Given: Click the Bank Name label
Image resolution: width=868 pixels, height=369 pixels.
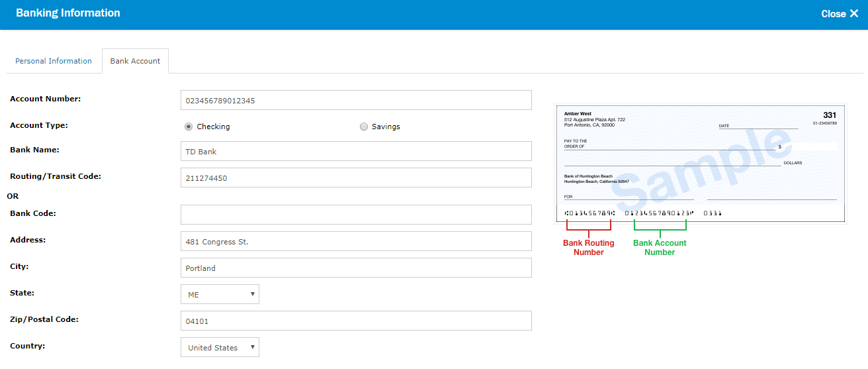Looking at the screenshot, I should pyautogui.click(x=34, y=150).
